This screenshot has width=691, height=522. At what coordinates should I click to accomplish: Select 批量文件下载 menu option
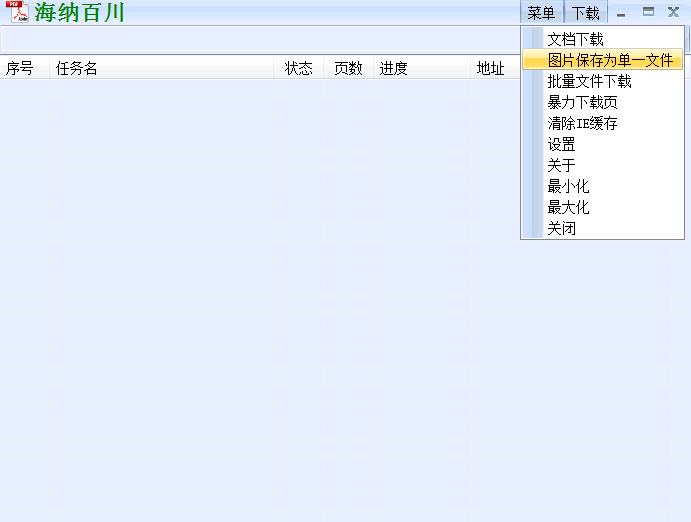pos(589,81)
